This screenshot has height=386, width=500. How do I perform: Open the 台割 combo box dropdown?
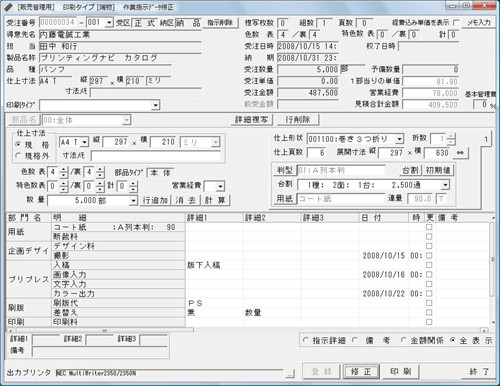[445, 185]
